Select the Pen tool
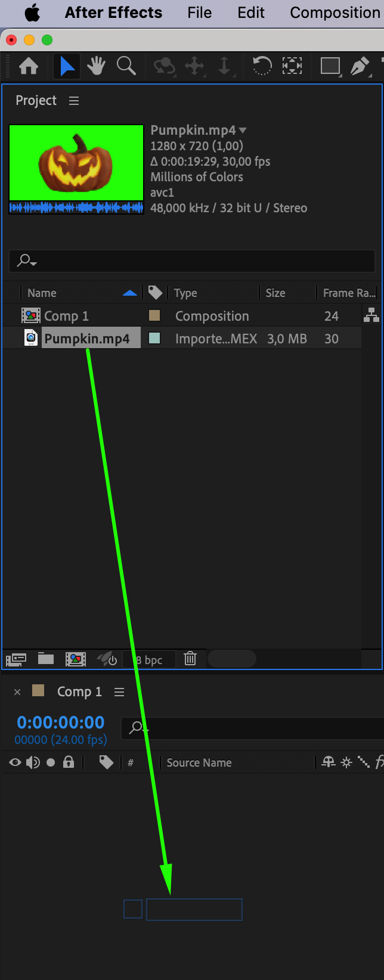This screenshot has width=384, height=980. [360, 66]
